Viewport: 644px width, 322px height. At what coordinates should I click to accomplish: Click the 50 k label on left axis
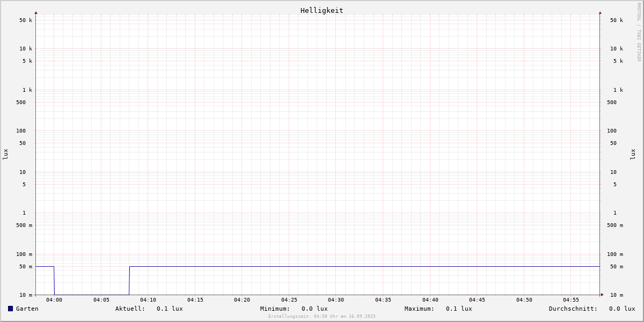(x=26, y=20)
